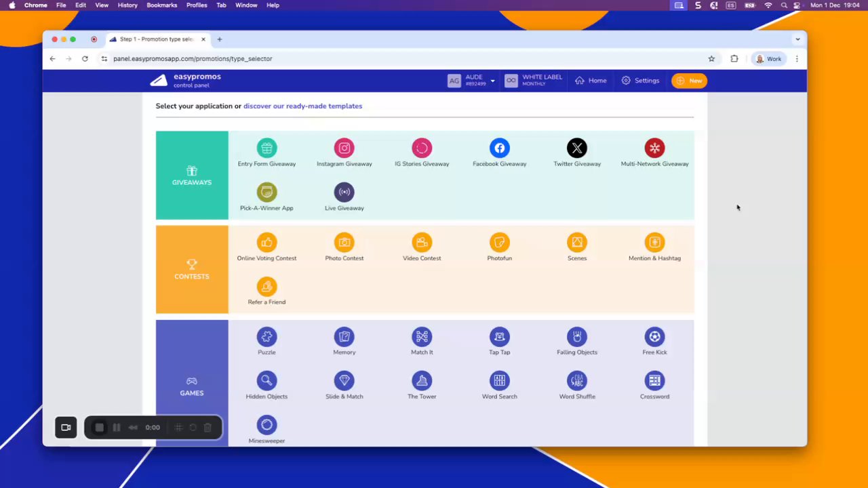Open the Match It game icon
Screen dimensions: 868x488
click(422, 336)
